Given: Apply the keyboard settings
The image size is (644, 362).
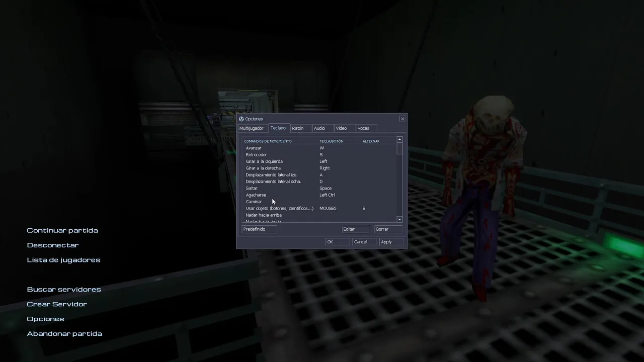Looking at the screenshot, I should pos(391,242).
